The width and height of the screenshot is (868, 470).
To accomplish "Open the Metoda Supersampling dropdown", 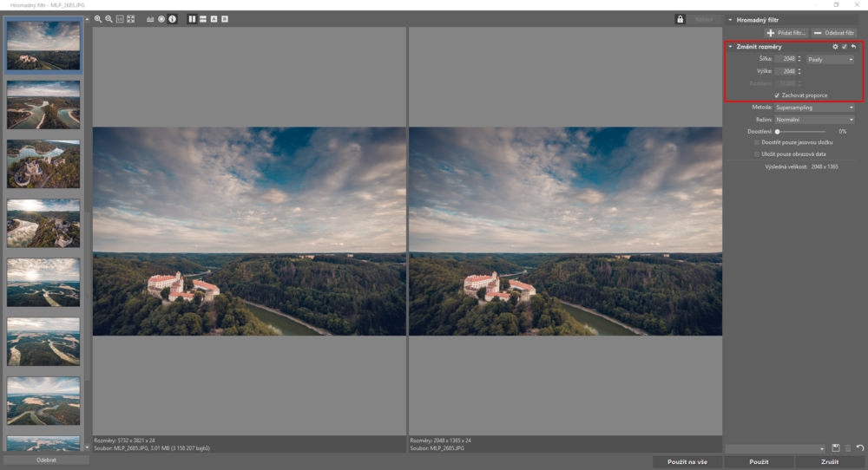I will coord(814,108).
